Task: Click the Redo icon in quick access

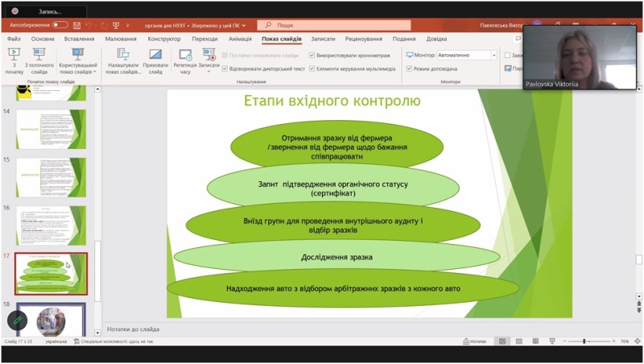Action: click(x=105, y=26)
